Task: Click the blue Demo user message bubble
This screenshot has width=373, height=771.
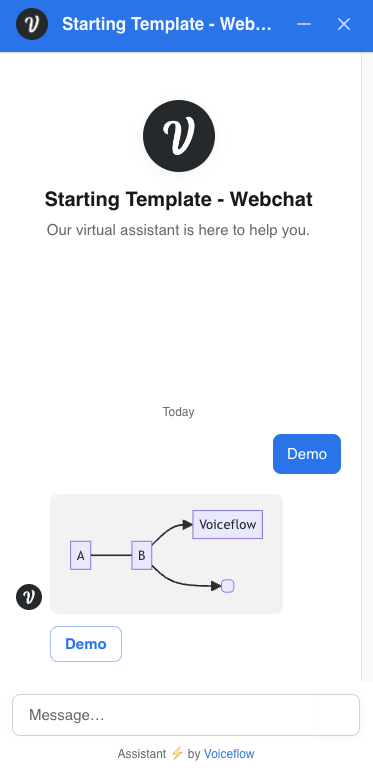Action: [307, 454]
